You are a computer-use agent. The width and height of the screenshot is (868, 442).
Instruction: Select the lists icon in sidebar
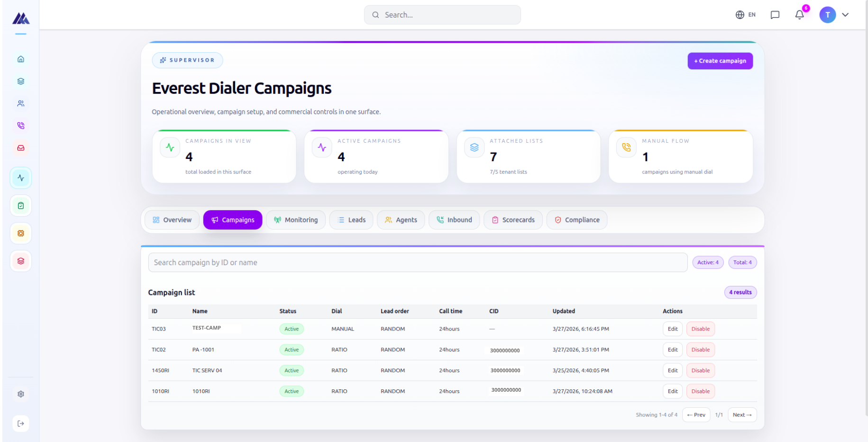[x=20, y=81]
